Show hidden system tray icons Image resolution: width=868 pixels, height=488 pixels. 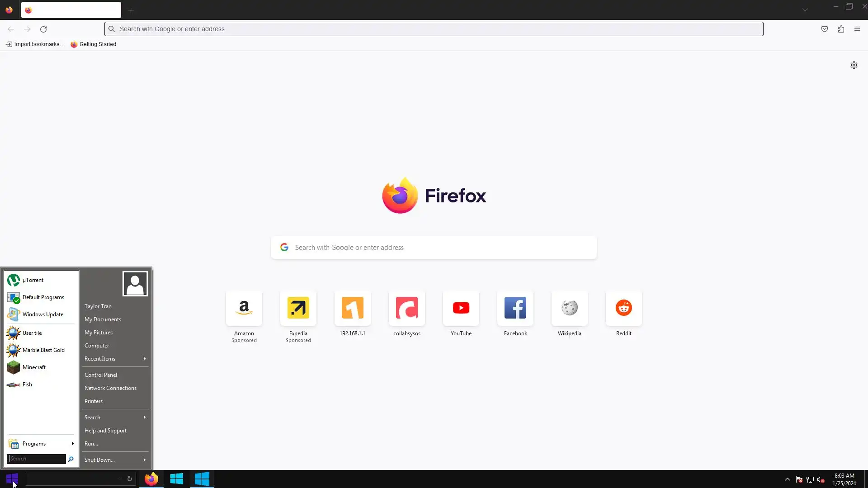(787, 479)
